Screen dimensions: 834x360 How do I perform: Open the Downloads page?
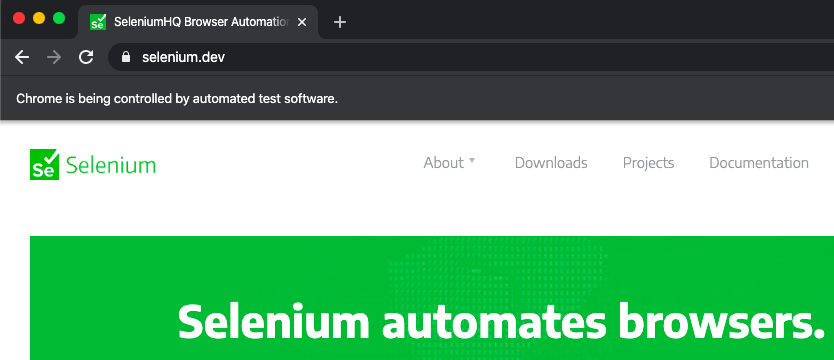[551, 163]
